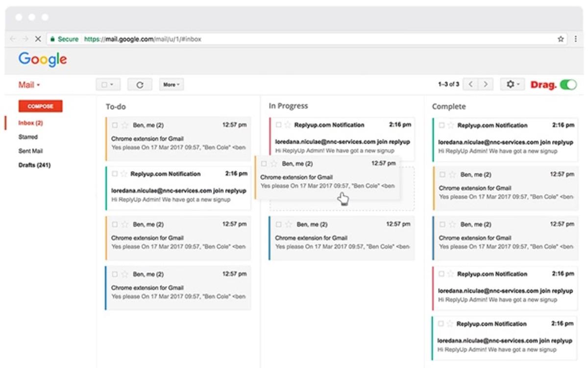
Task: Open the Sent Mail folder
Action: pyautogui.click(x=30, y=151)
